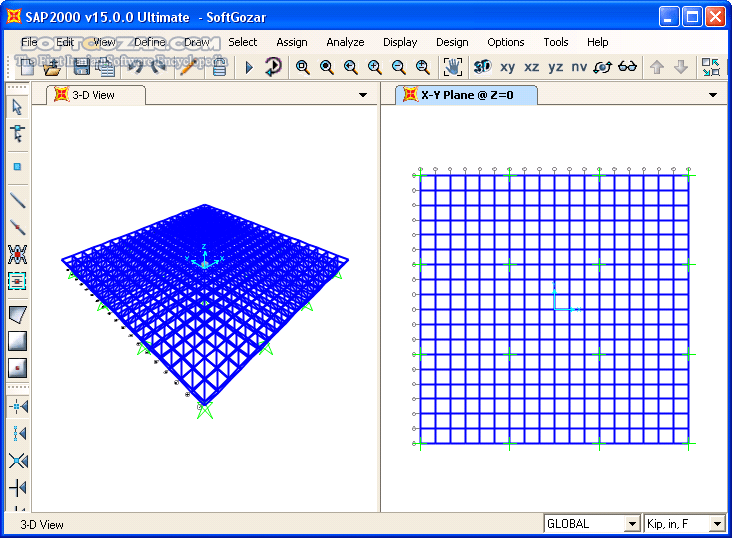This screenshot has width=732, height=538.
Task: Click the Perspective Toggle glasses icon
Action: pos(628,67)
